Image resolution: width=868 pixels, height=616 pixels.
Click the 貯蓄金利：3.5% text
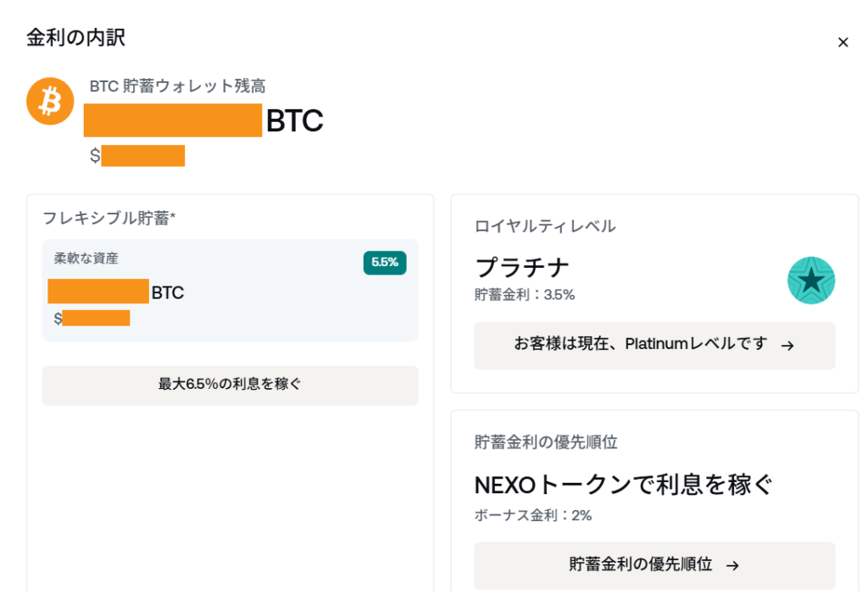tap(525, 295)
